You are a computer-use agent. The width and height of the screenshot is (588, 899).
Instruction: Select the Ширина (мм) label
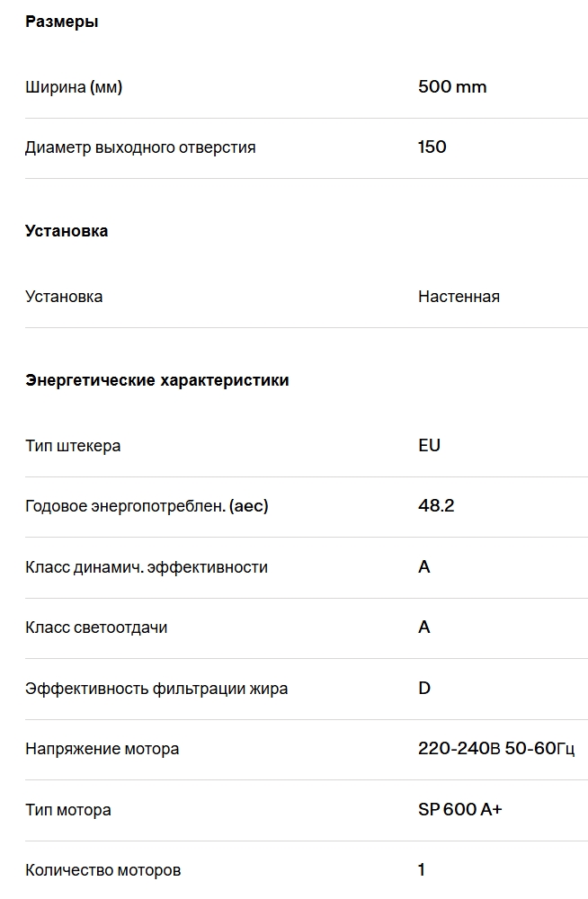click(x=74, y=87)
